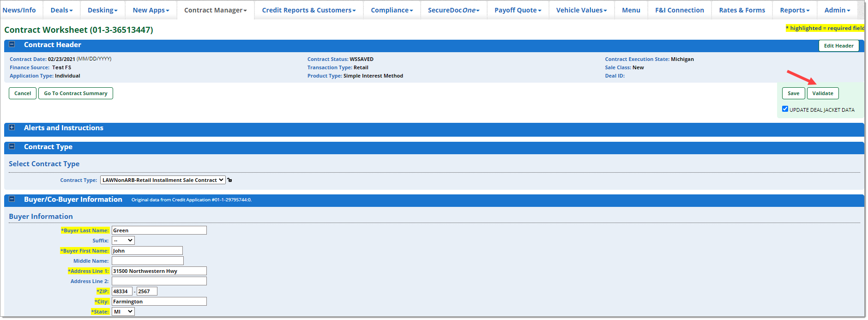This screenshot has height=320, width=868.
Task: Click the City field
Action: point(159,302)
